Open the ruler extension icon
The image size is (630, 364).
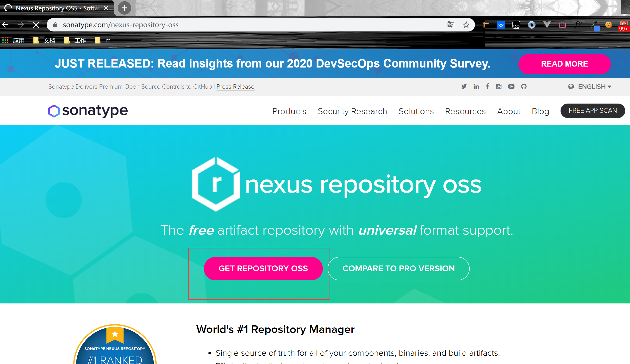pos(485,25)
